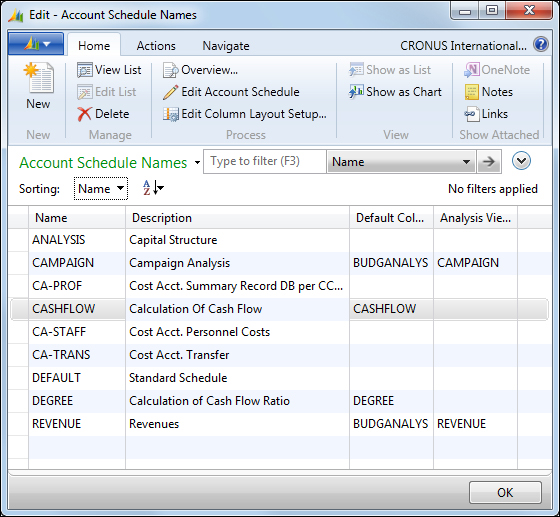Image resolution: width=560 pixels, height=517 pixels.
Task: Expand the filter pane chevron button
Action: coord(521,161)
